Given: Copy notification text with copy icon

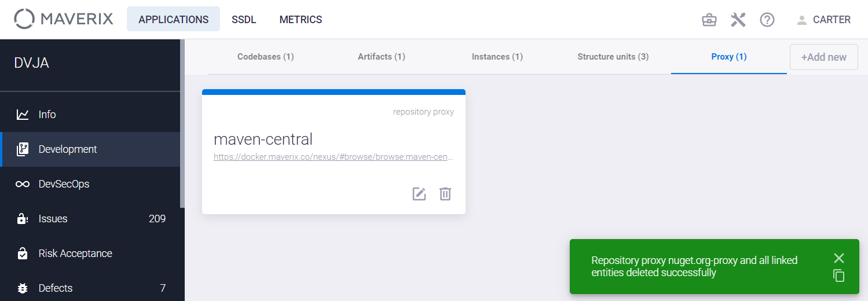Looking at the screenshot, I should tap(839, 276).
